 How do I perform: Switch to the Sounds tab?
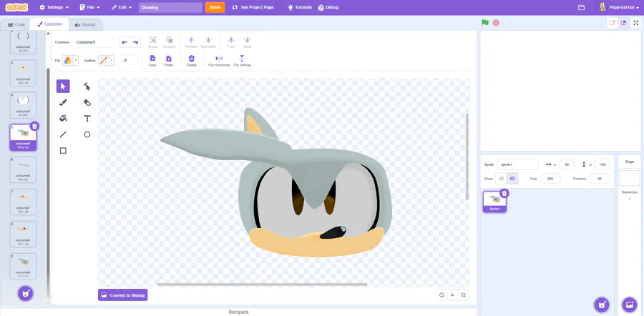coord(85,24)
